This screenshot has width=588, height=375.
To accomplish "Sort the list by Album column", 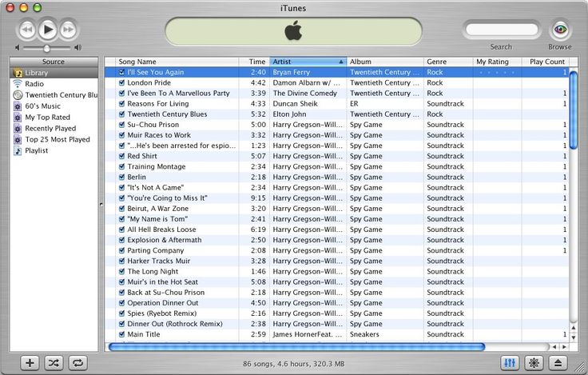I will pos(384,62).
